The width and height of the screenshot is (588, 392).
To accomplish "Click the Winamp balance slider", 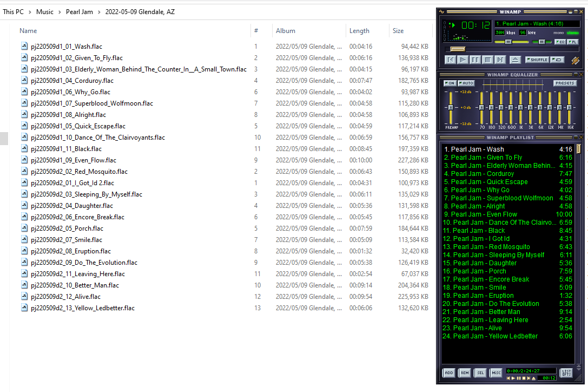I will pyautogui.click(x=541, y=42).
